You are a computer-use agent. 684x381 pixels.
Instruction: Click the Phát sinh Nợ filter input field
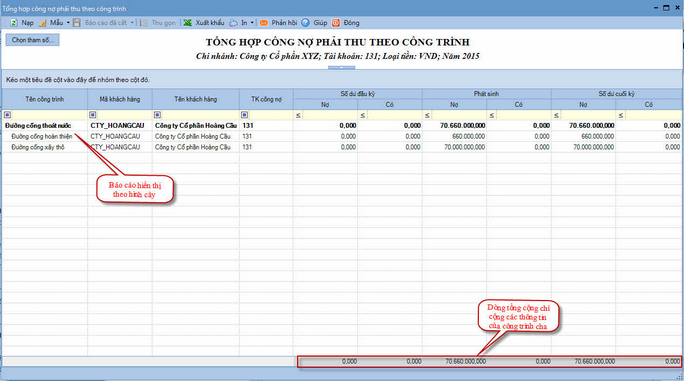(x=459, y=115)
